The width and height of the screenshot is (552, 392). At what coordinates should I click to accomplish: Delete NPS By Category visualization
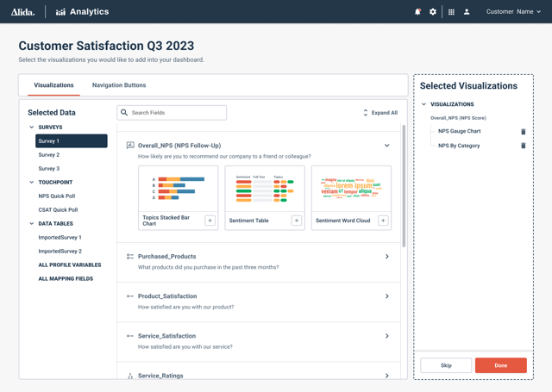coord(523,146)
